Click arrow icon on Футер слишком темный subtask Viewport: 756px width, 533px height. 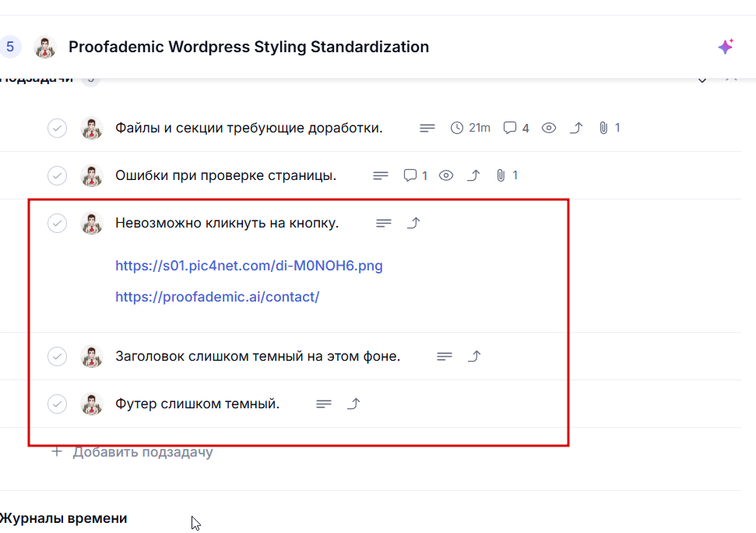[353, 404]
